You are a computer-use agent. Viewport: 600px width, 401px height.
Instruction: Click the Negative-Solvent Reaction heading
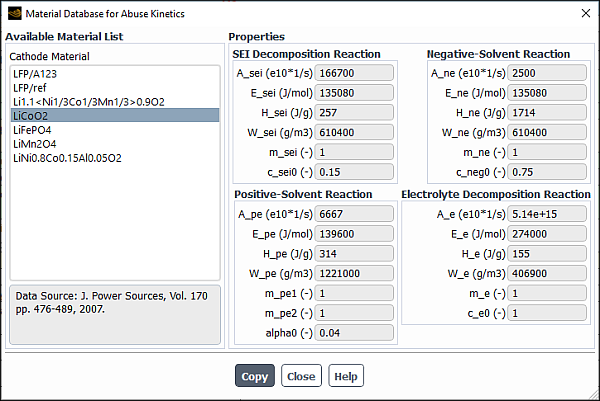pyautogui.click(x=499, y=54)
